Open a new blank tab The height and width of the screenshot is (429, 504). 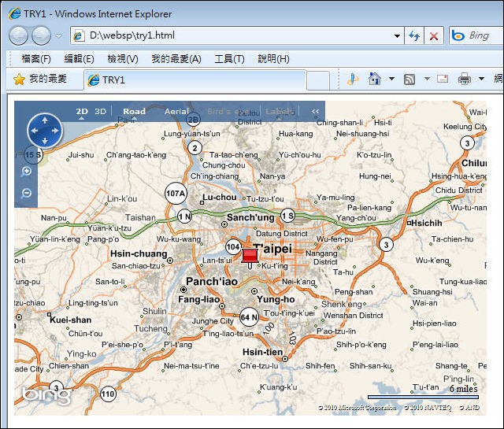coord(318,80)
